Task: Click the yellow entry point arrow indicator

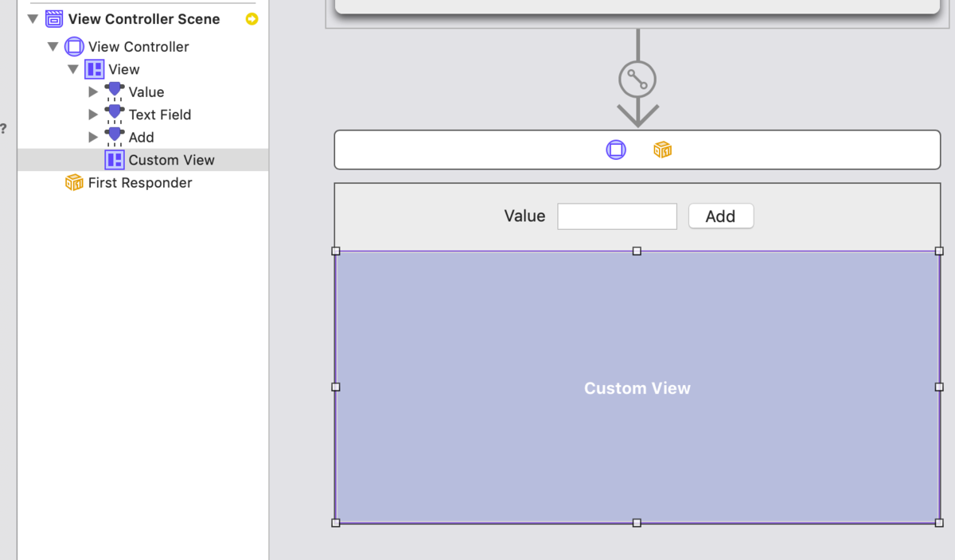Action: coord(251,19)
